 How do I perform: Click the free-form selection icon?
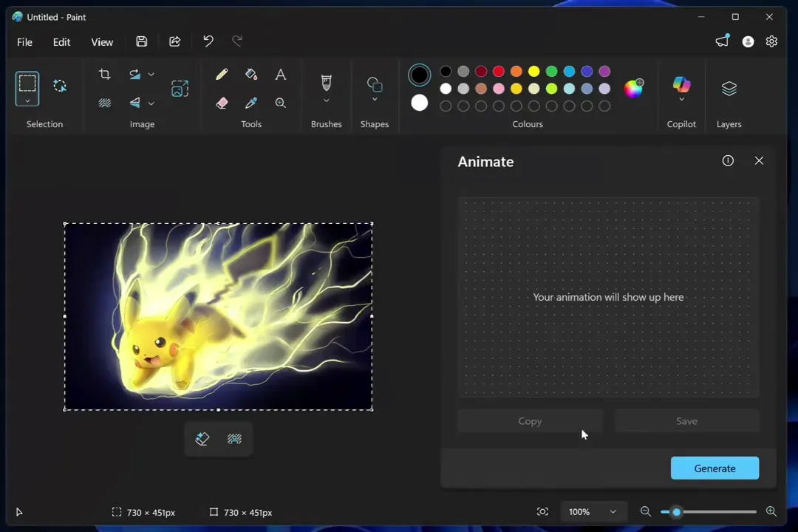pos(60,86)
